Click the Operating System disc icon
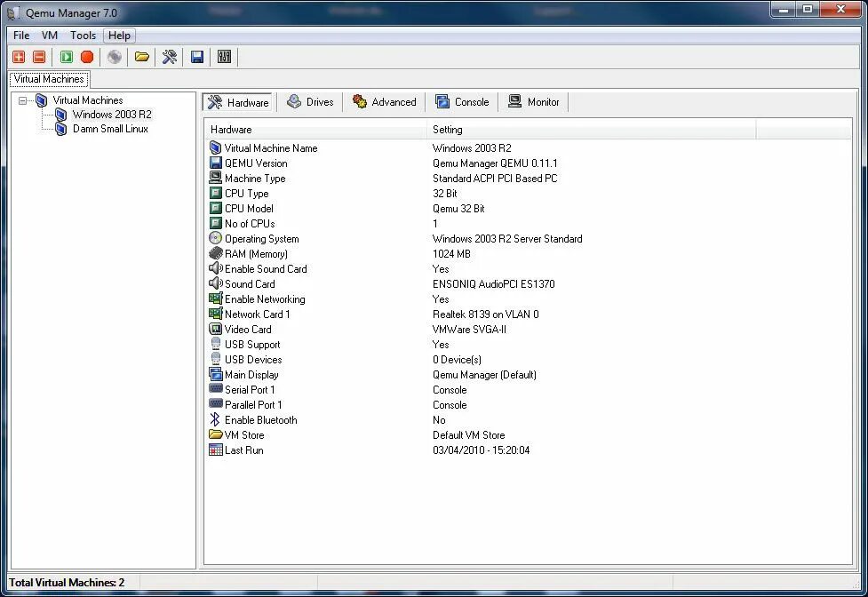The image size is (868, 597). click(215, 238)
